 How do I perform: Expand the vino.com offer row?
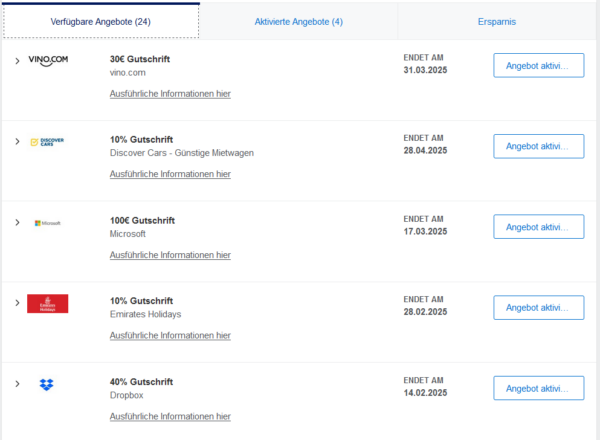coord(17,61)
